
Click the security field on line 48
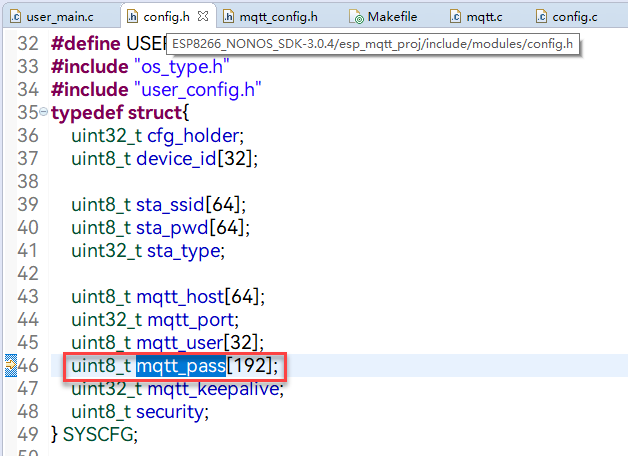tap(170, 412)
